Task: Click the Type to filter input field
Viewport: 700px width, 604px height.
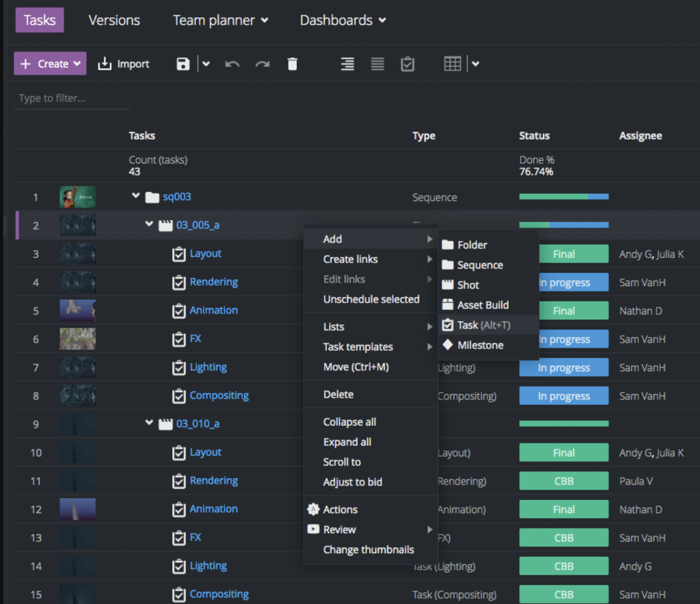Action: coord(72,98)
